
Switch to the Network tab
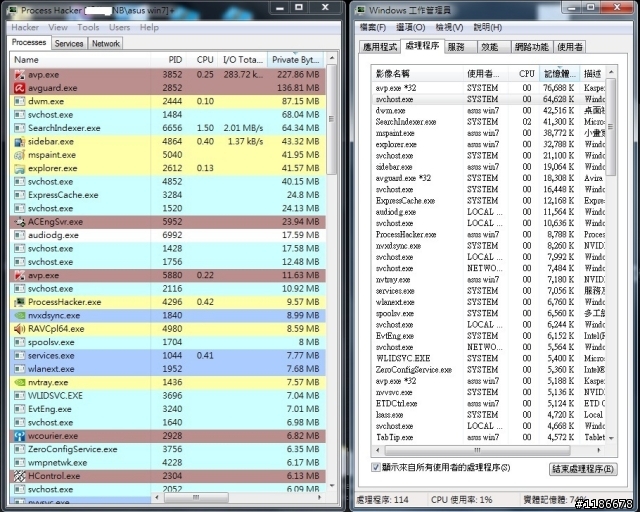tap(106, 44)
